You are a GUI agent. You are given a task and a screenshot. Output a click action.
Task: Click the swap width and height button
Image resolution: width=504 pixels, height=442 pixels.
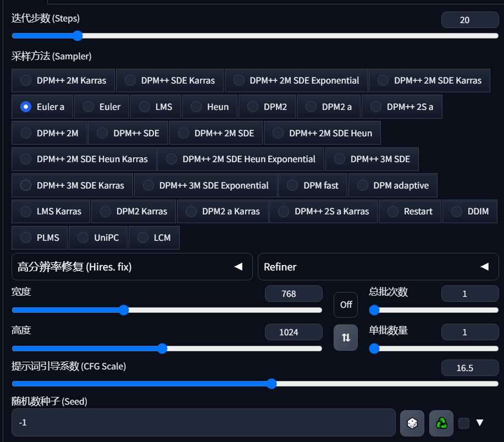pos(346,338)
